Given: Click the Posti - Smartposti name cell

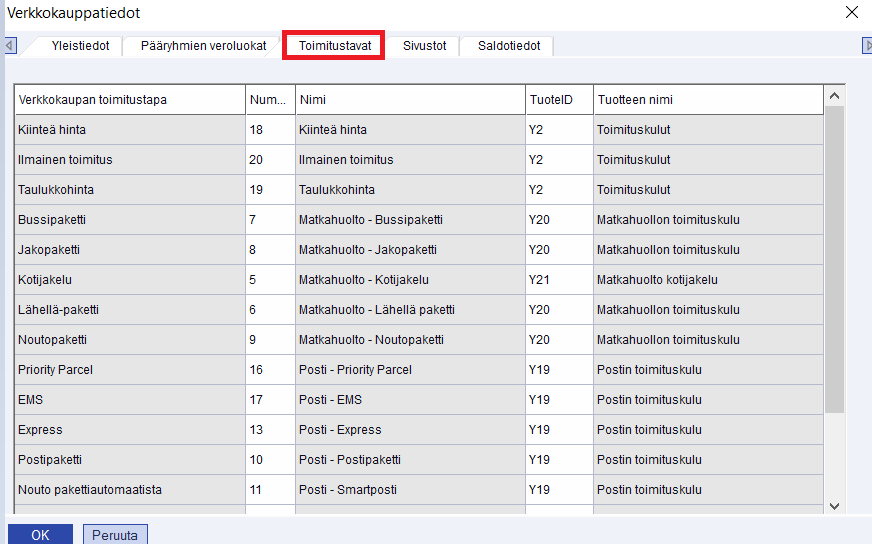Looking at the screenshot, I should click(x=410, y=490).
